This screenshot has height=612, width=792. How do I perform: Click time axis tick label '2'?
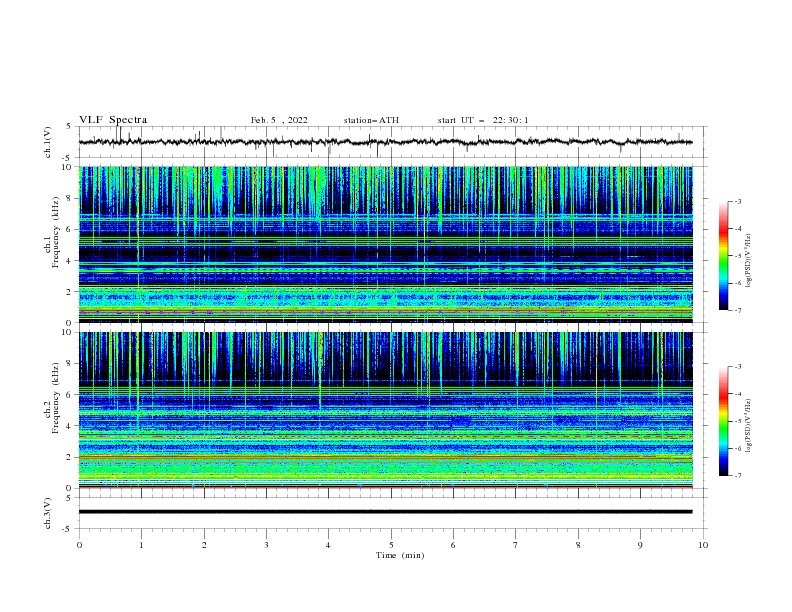click(204, 545)
